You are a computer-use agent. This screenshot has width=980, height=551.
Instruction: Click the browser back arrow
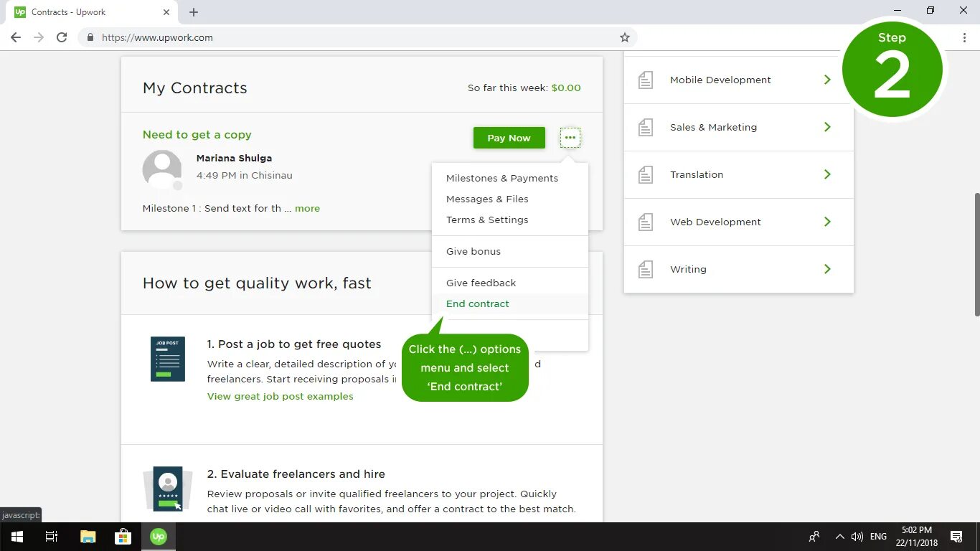click(x=16, y=37)
